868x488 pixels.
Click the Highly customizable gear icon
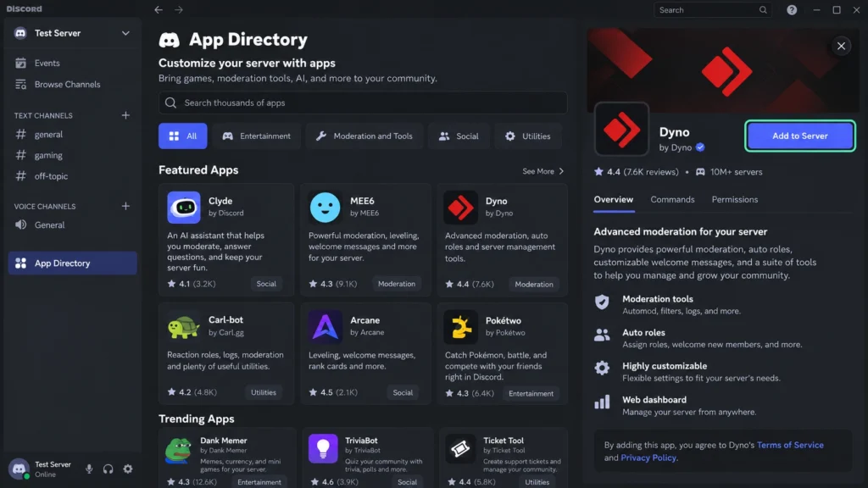click(x=602, y=368)
